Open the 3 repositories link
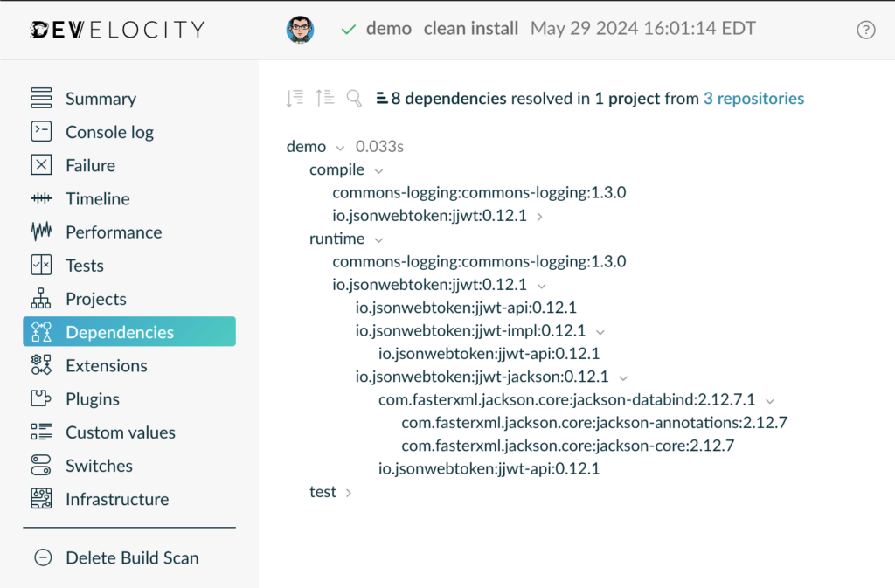The width and height of the screenshot is (895, 588). click(x=753, y=99)
